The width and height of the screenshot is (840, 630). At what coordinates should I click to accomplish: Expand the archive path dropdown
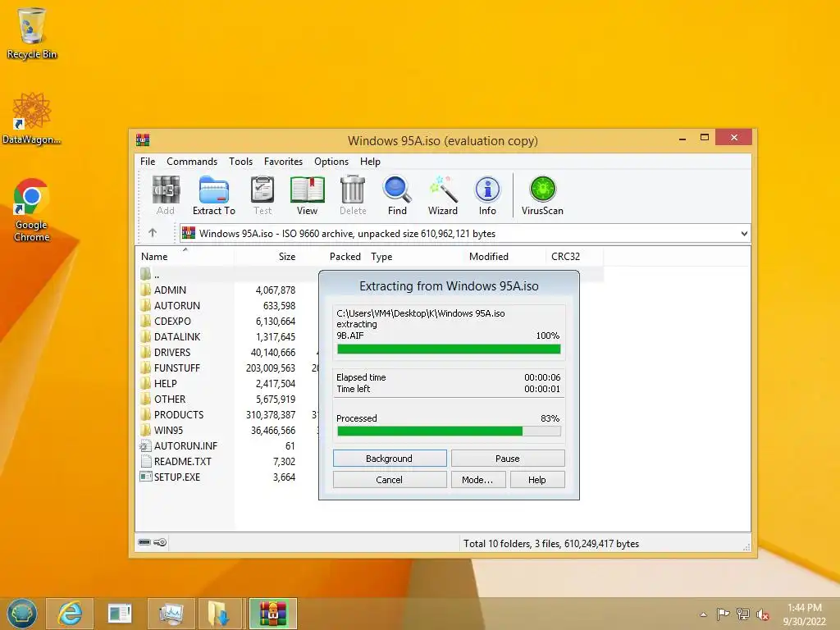tap(744, 234)
